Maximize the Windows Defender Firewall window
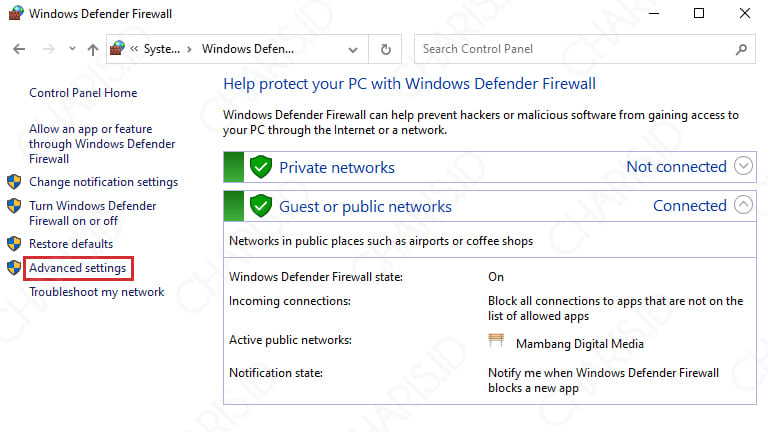Image resolution: width=768 pixels, height=432 pixels. coord(699,13)
